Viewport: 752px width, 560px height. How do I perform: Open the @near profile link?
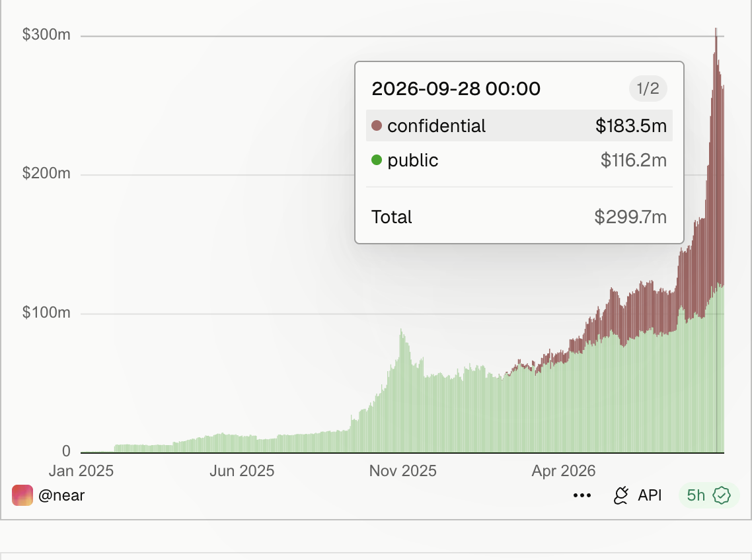pos(61,495)
